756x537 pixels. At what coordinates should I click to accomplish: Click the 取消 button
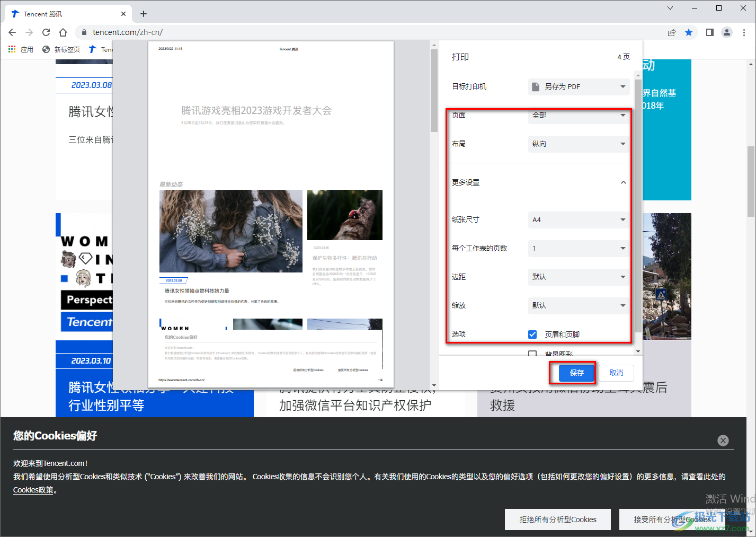(617, 373)
